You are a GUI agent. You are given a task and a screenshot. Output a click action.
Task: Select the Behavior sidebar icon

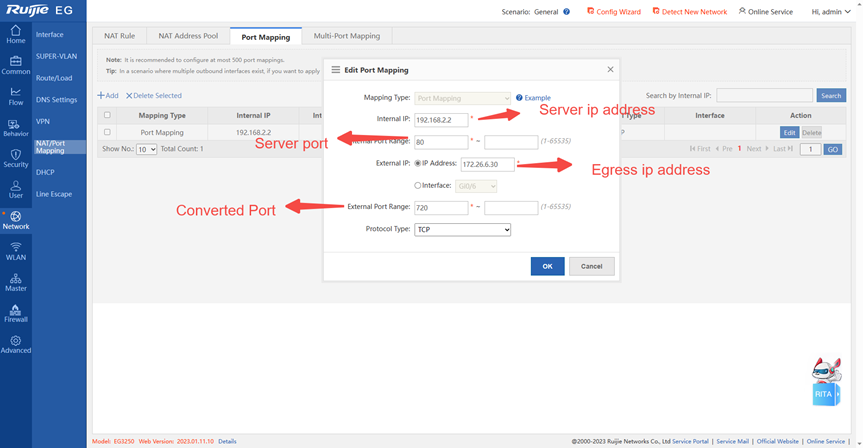point(15,127)
